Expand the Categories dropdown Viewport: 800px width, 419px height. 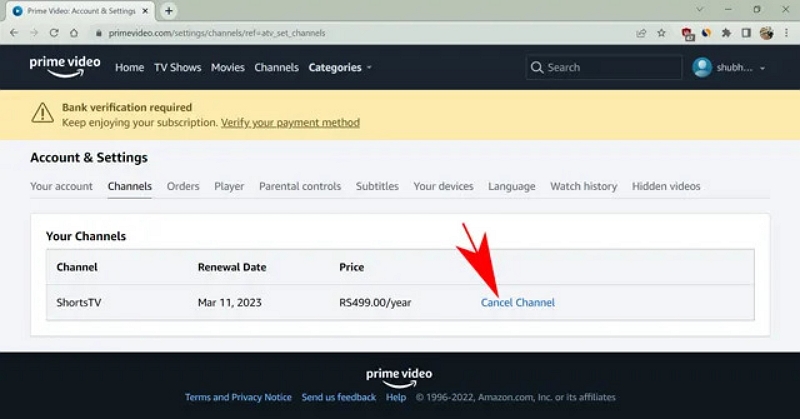(339, 68)
